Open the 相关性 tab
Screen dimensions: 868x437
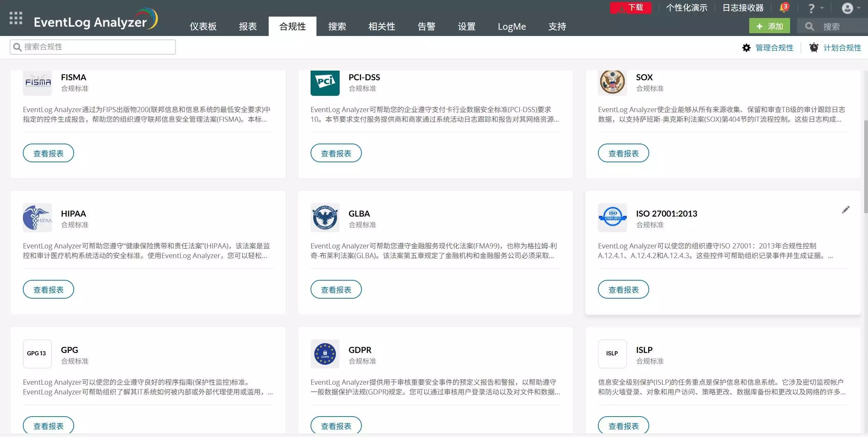[382, 27]
